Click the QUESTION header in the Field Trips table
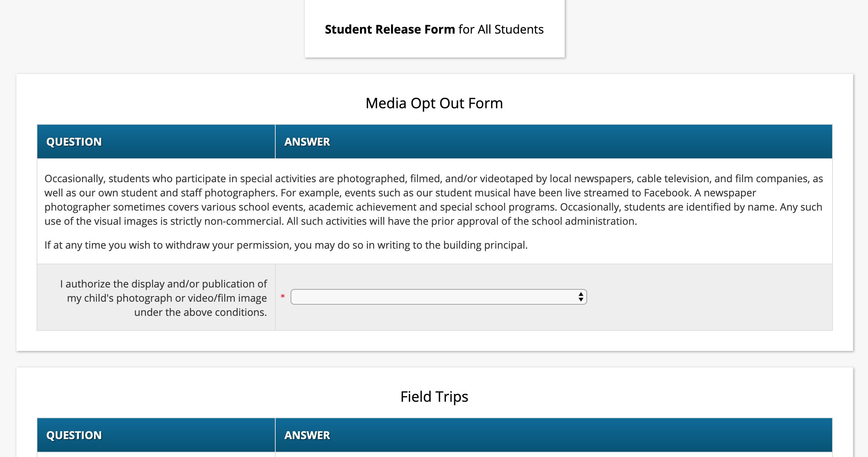Viewport: 868px width, 457px height. click(x=74, y=435)
